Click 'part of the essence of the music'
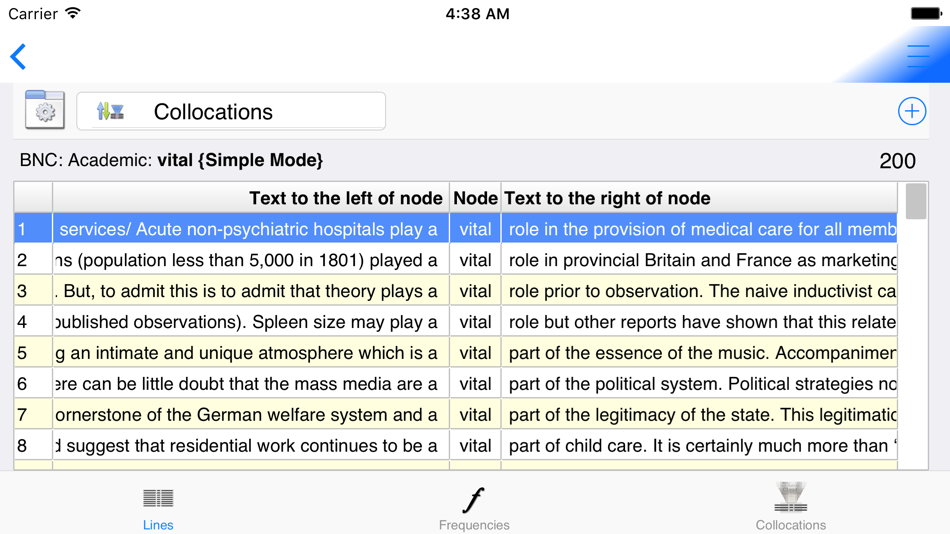 point(699,353)
